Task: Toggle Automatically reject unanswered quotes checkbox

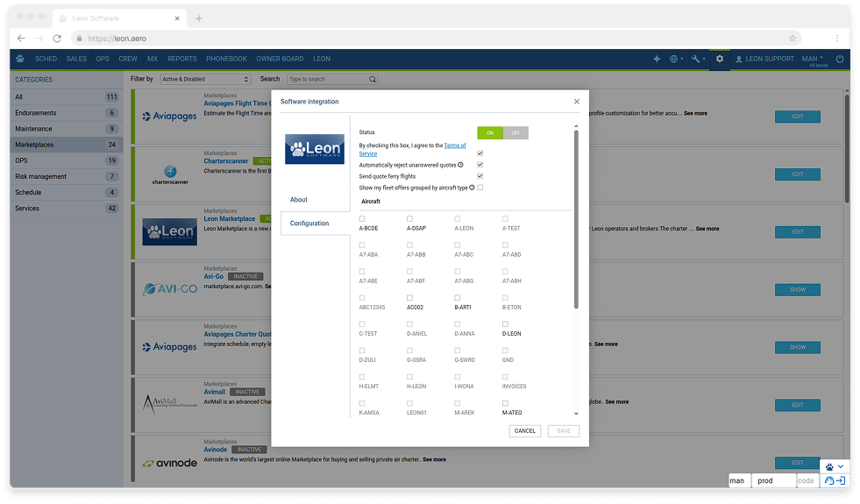Action: pyautogui.click(x=480, y=165)
